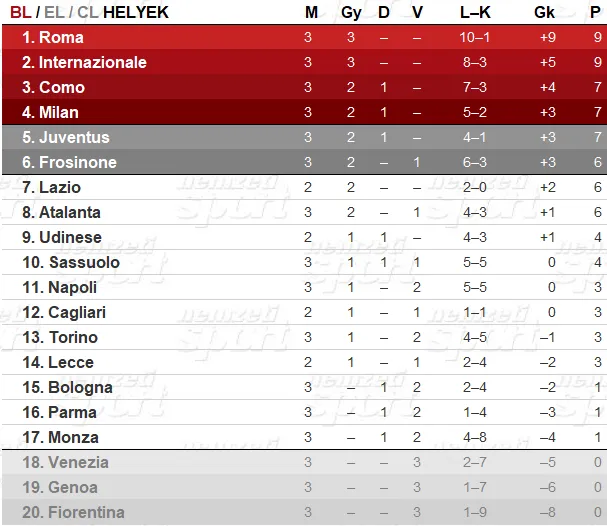Viewport: 607px width, 526px height.
Task: Select the Milan row
Action: pos(304,112)
